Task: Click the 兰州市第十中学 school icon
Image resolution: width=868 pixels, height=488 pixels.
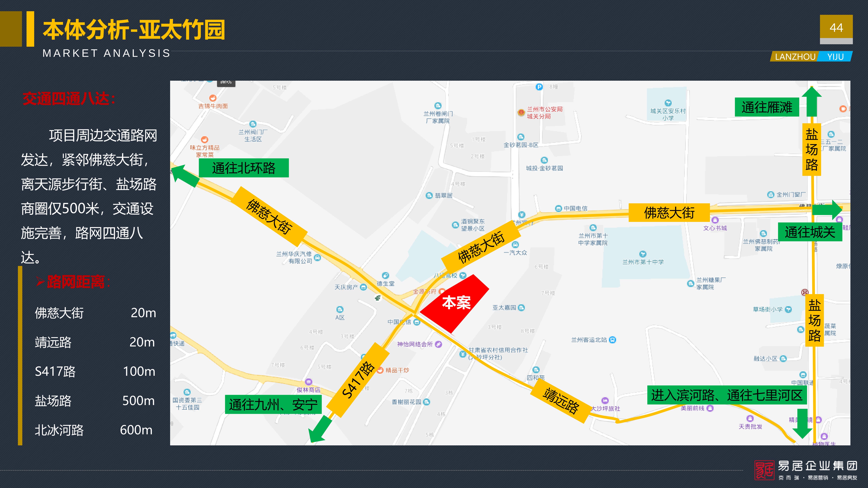Action: [x=643, y=254]
